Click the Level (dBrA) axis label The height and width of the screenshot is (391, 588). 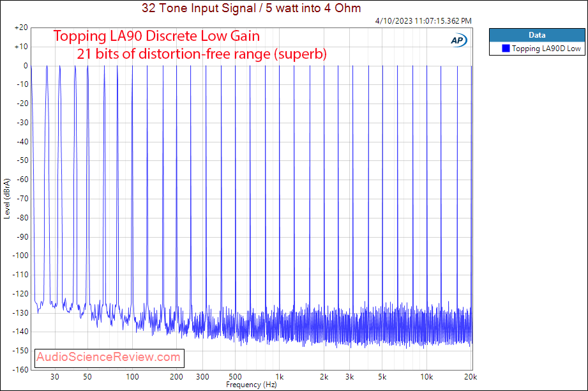point(7,199)
